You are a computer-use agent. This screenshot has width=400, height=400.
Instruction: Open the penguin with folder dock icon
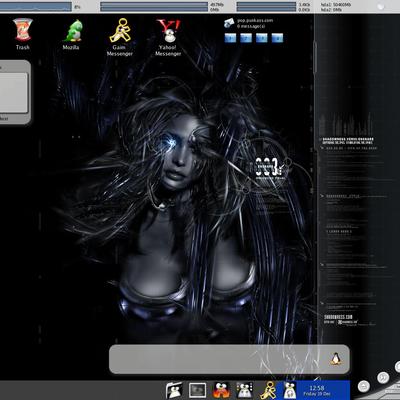(174, 390)
